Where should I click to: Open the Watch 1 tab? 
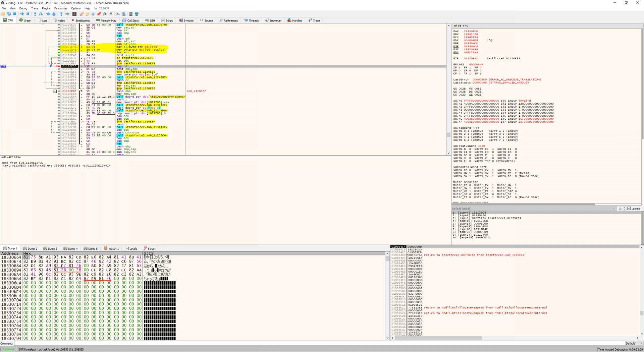pos(111,249)
